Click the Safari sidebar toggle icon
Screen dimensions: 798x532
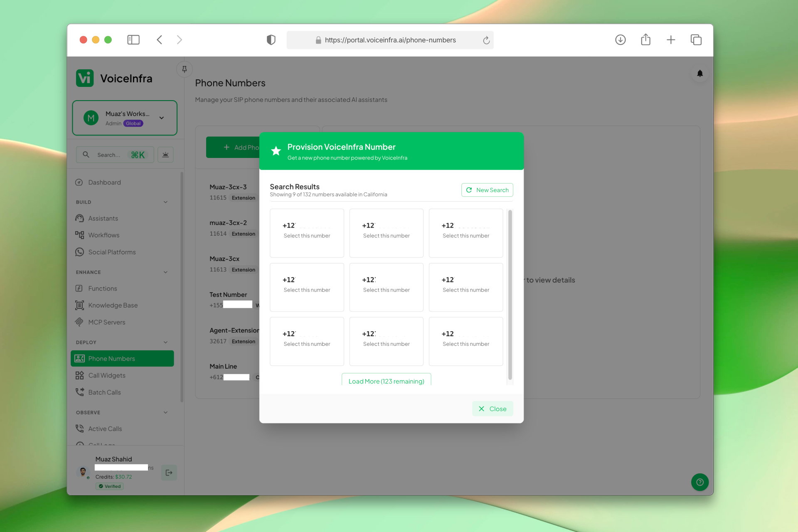[x=133, y=40]
